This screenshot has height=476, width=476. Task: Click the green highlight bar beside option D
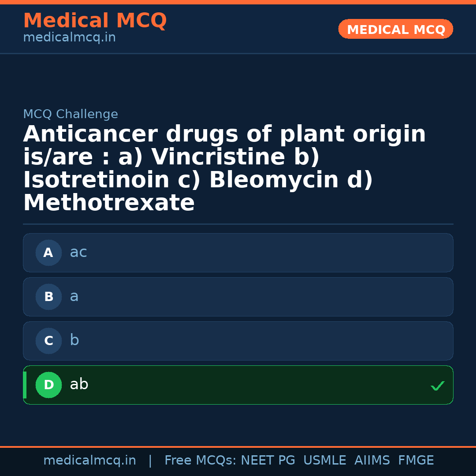[x=24, y=385]
